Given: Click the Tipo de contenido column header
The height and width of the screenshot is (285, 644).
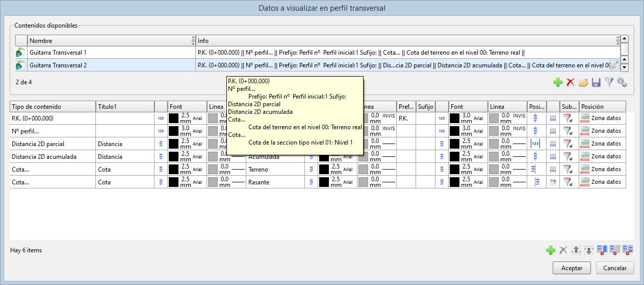Looking at the screenshot, I should [x=53, y=107].
